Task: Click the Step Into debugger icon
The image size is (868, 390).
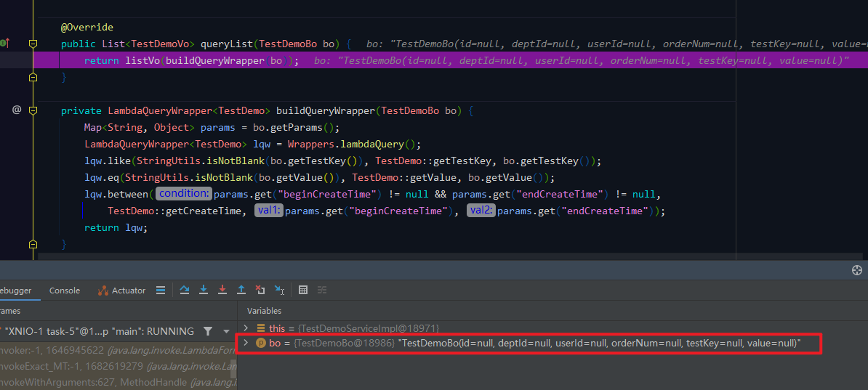Action: [x=204, y=290]
